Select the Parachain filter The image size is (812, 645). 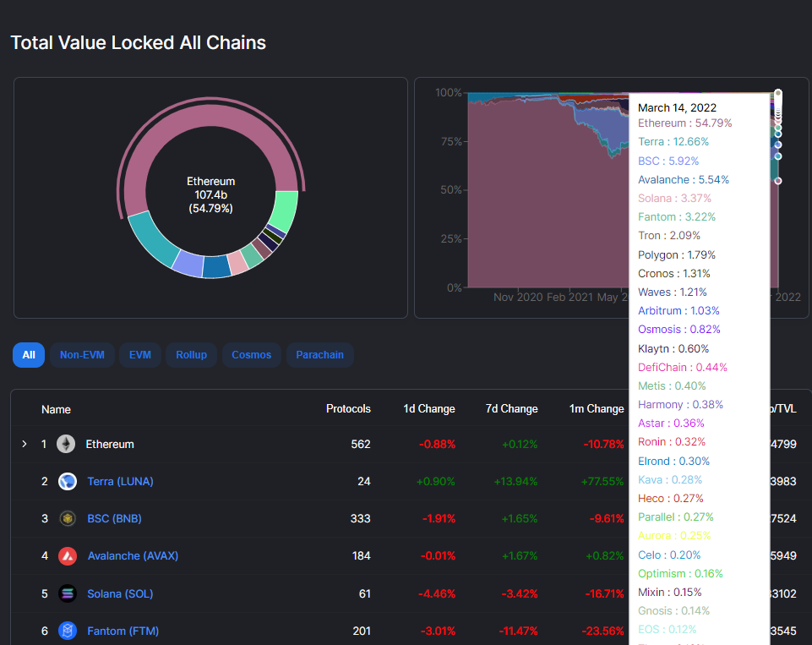click(x=319, y=355)
